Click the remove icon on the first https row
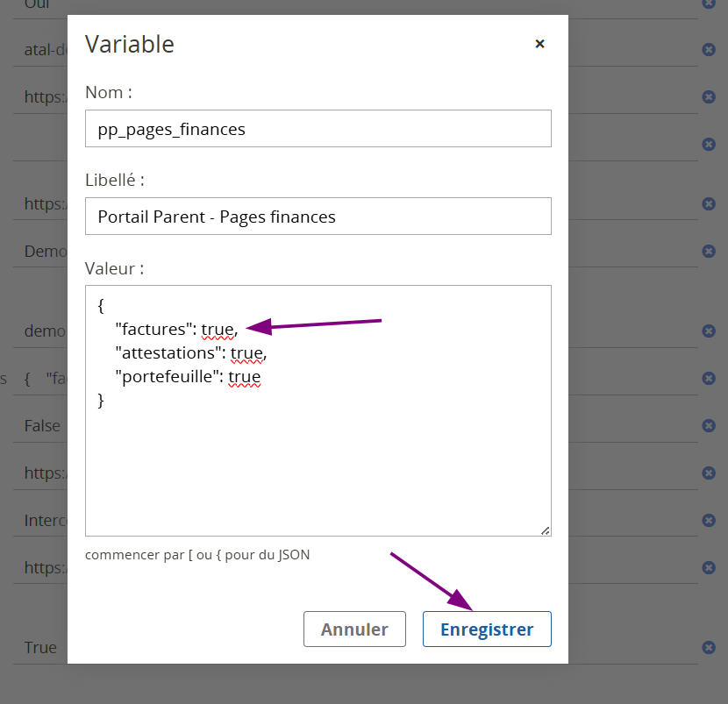728x704 pixels. point(709,97)
